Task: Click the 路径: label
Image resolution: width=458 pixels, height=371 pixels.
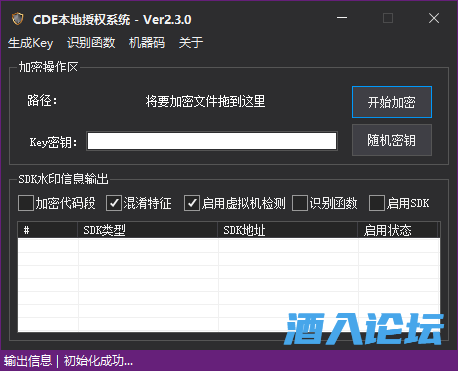Action: pos(42,100)
